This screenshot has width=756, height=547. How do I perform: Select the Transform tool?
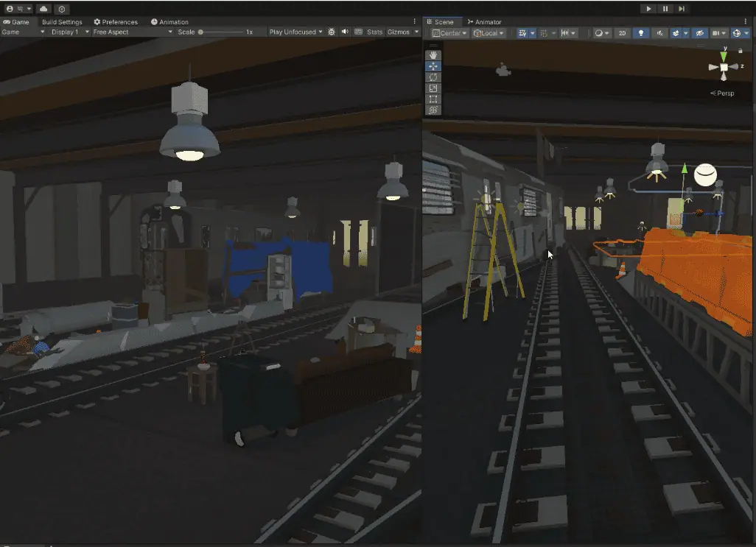433,110
